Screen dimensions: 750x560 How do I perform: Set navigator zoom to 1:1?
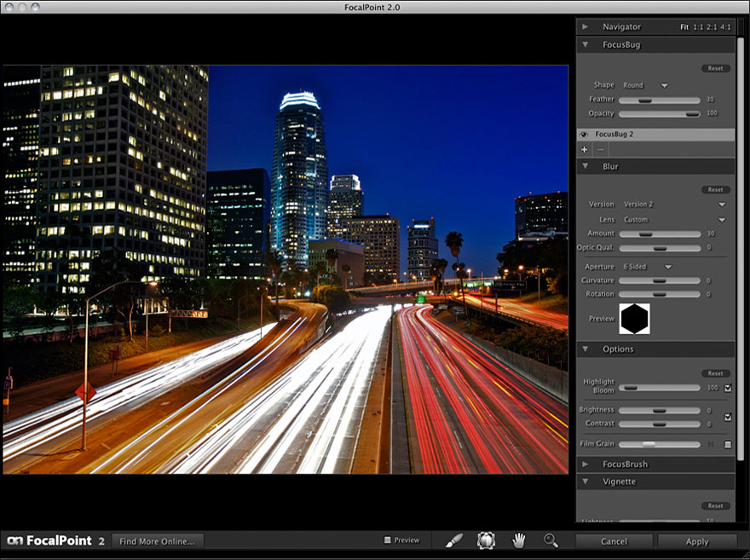(698, 27)
